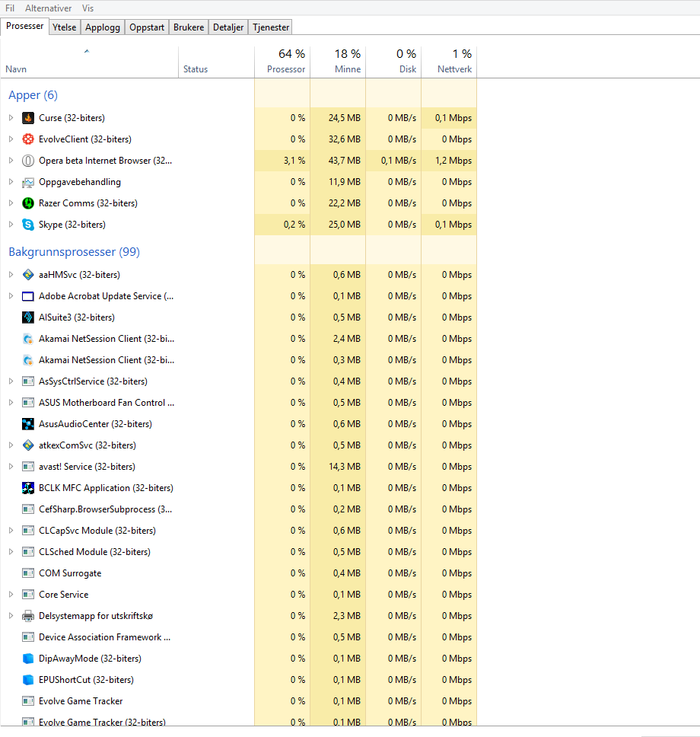Image resolution: width=700 pixels, height=737 pixels.
Task: Click the AsSysCtrlService icon
Action: [28, 381]
